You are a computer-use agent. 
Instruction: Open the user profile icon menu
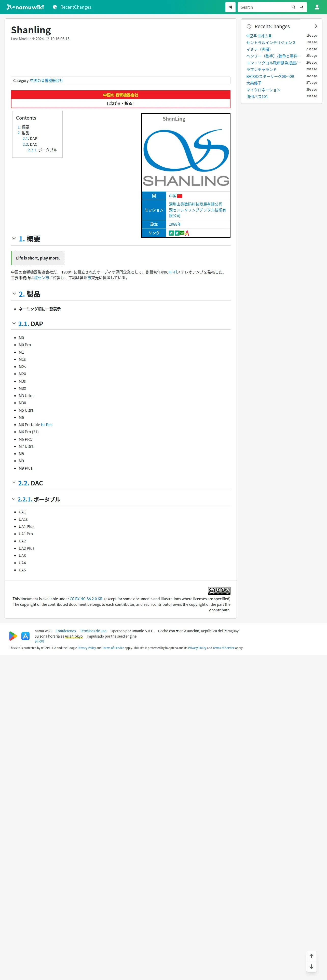point(317,7)
